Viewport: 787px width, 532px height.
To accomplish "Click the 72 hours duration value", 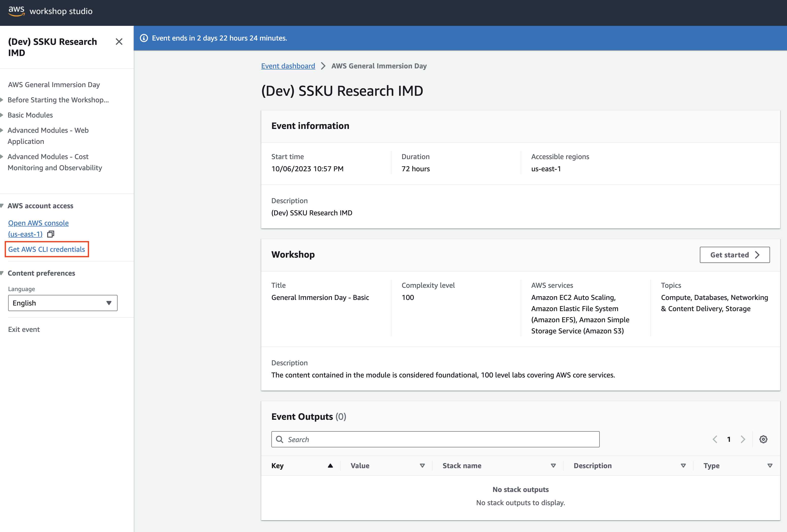I will [416, 169].
